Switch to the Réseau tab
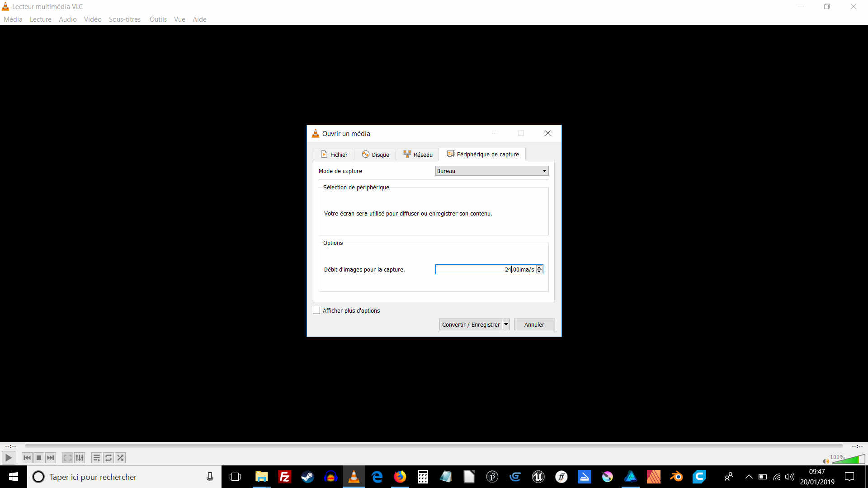 [418, 155]
